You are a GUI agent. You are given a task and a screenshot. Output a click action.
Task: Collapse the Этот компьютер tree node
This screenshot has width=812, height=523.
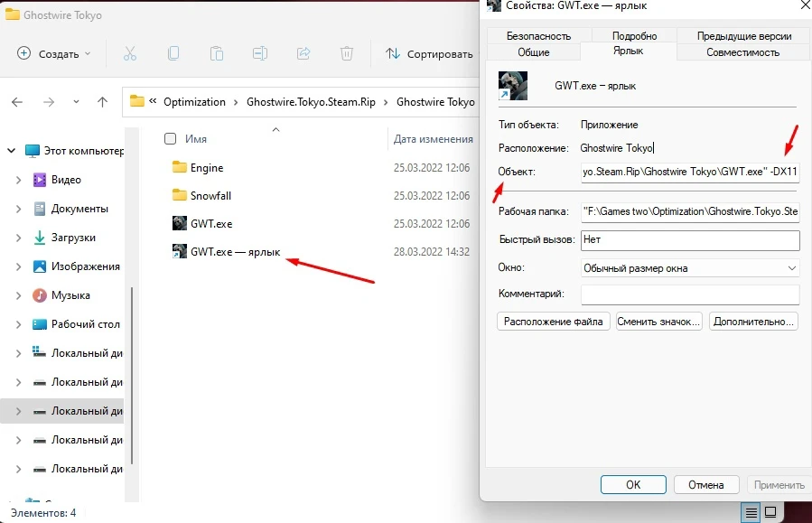(12, 151)
